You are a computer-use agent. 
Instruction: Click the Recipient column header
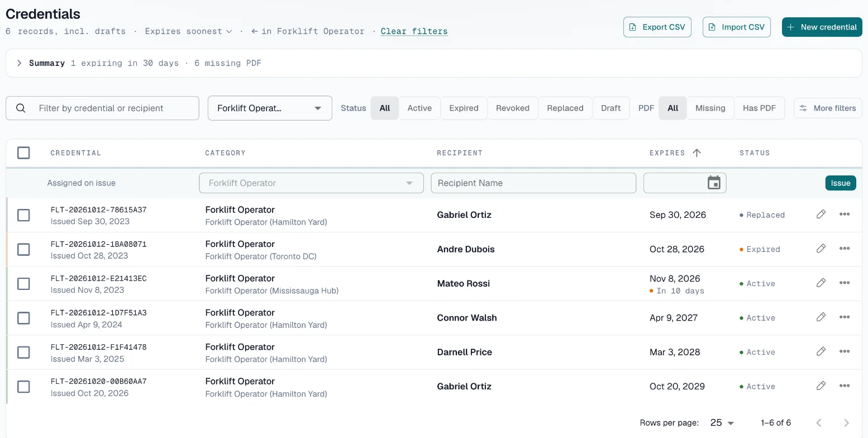460,153
